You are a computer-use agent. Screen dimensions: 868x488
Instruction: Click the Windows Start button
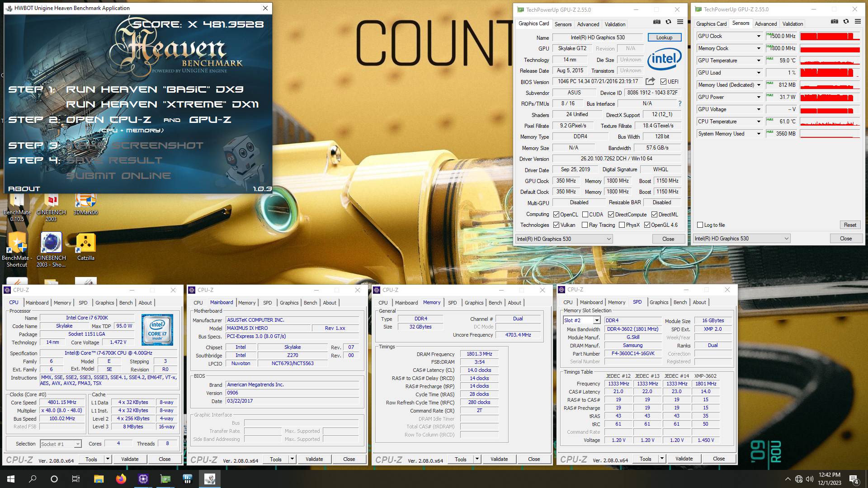coord(11,479)
